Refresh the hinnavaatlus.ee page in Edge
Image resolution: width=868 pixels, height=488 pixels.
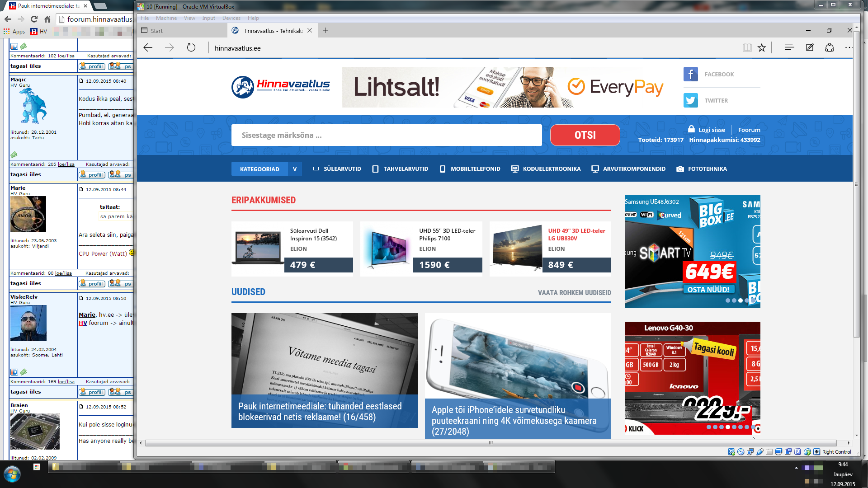[x=191, y=48]
